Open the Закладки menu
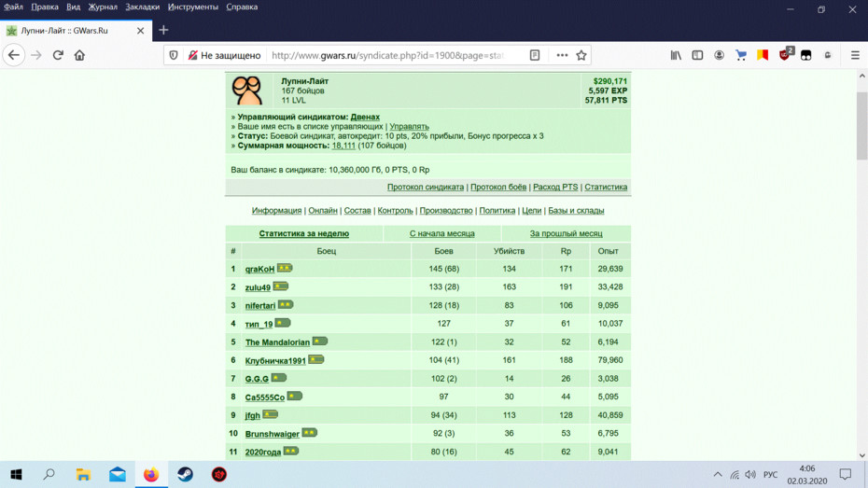 click(142, 7)
